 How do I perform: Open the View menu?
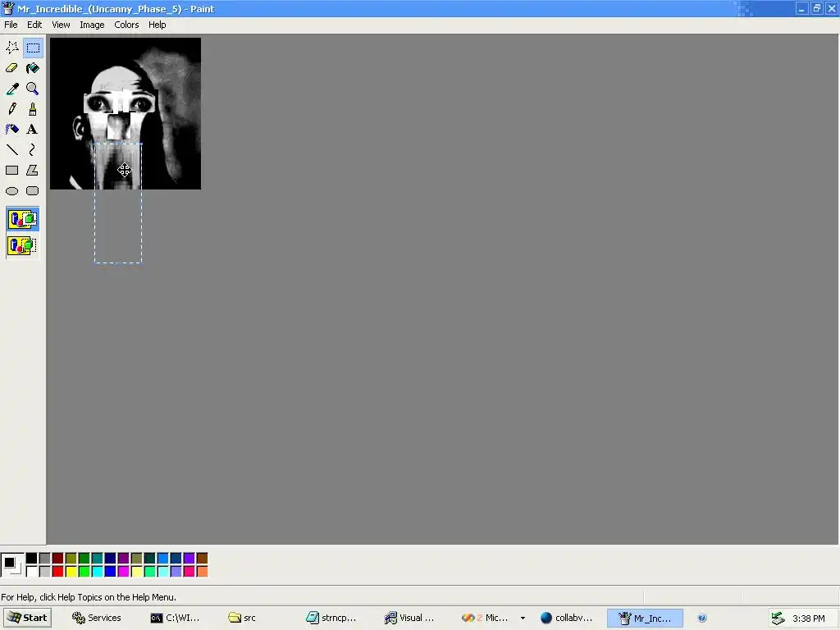tap(61, 25)
